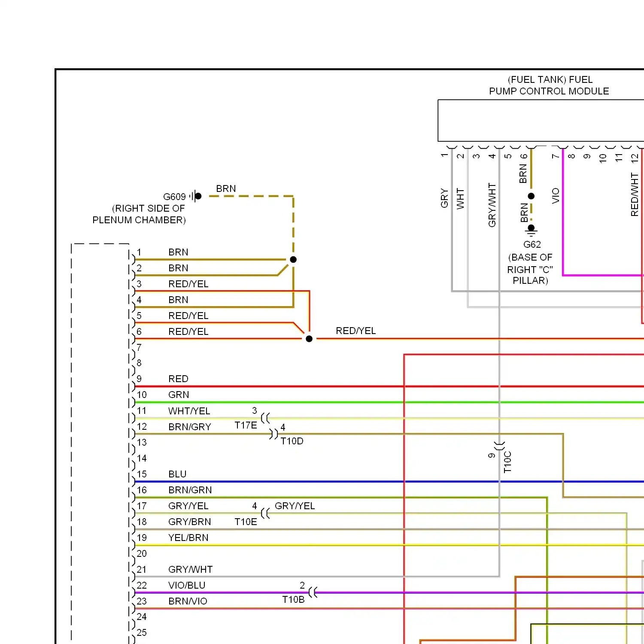Select the splice dot on the RED/YEL wires
The height and width of the screenshot is (644, 644).
point(309,339)
